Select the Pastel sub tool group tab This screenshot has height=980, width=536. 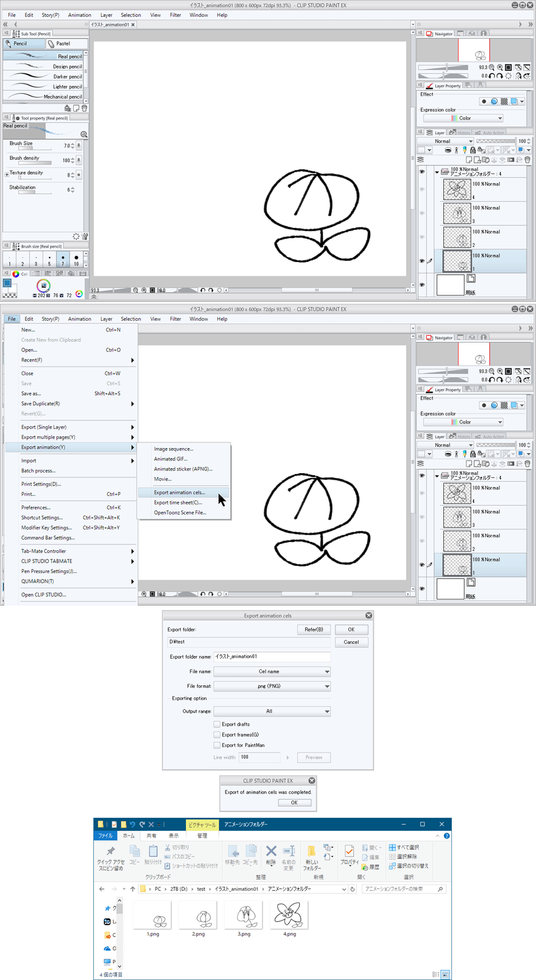click(x=66, y=44)
